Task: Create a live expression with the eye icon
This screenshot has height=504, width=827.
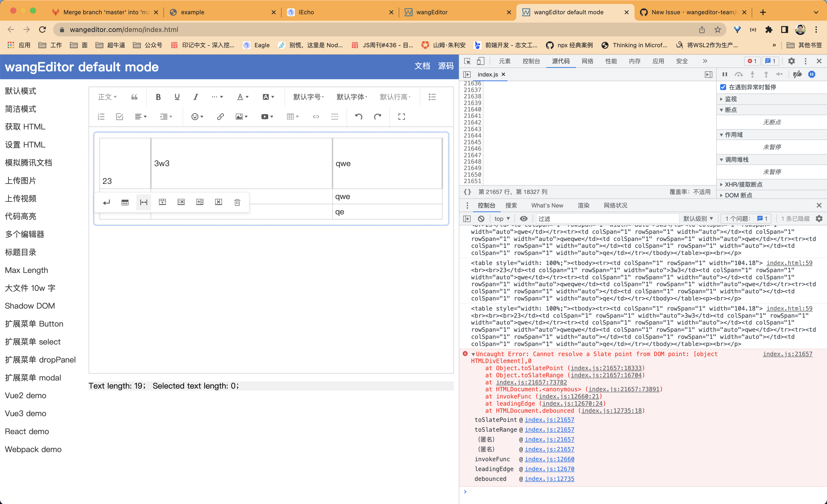Action: point(524,218)
